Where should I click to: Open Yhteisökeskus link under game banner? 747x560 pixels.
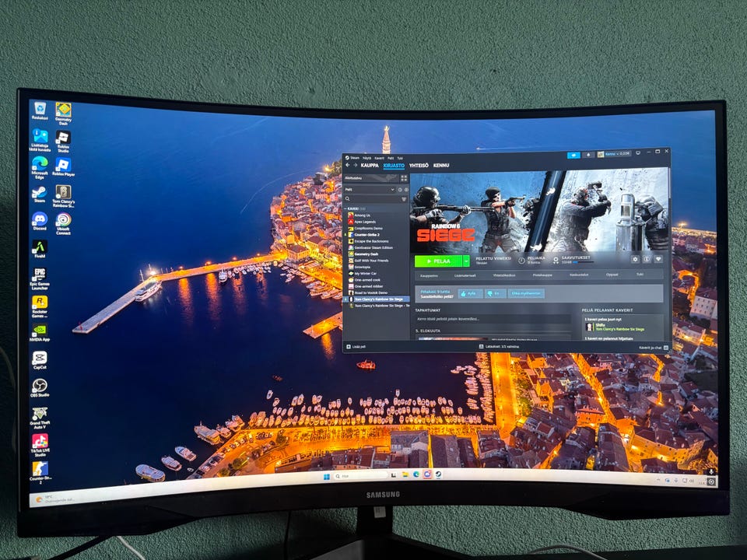pyautogui.click(x=503, y=275)
